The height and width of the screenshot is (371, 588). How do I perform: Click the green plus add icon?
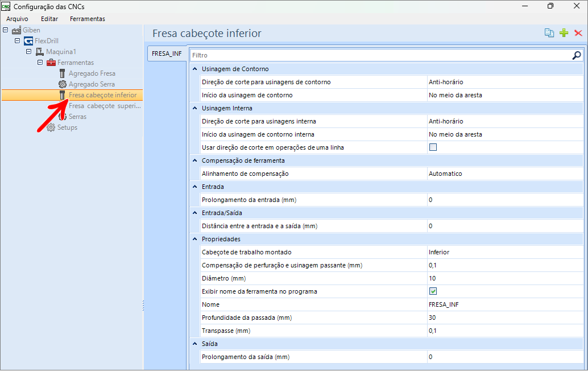(x=564, y=33)
